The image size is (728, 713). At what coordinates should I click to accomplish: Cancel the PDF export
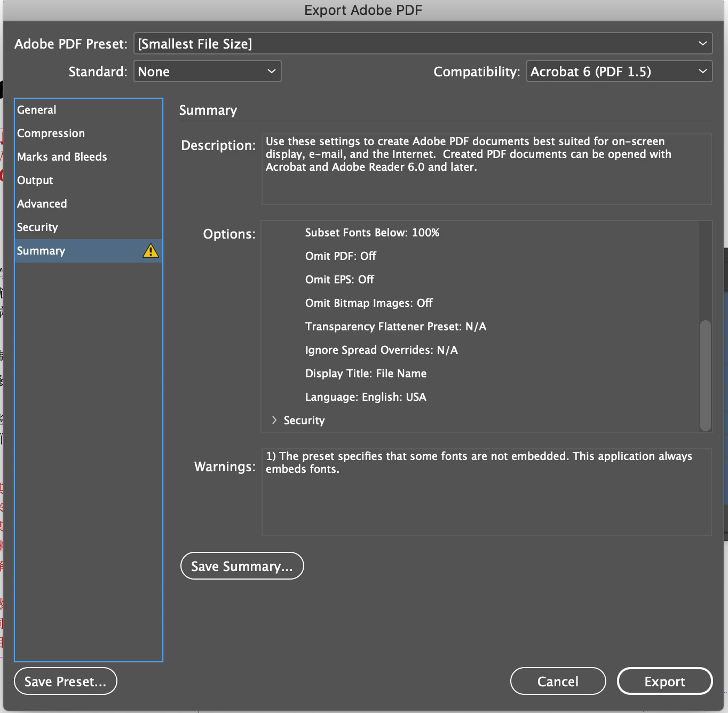tap(558, 681)
